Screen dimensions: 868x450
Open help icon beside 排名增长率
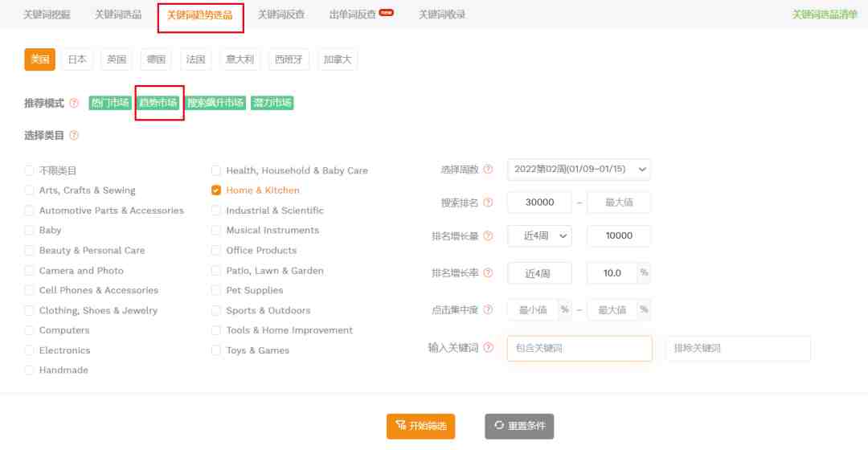(488, 273)
